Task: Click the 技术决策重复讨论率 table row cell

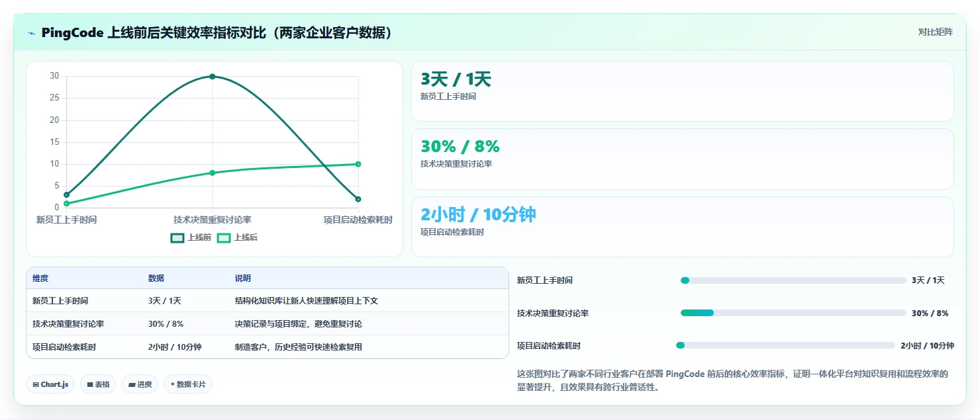Action: click(x=68, y=324)
